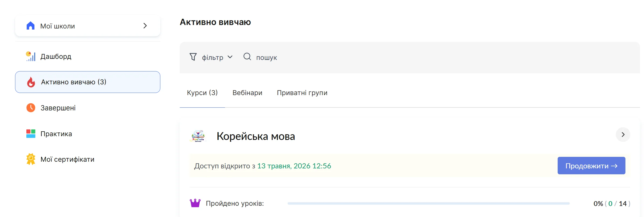
Task: Click the Дашборд chart icon
Action: pyautogui.click(x=31, y=56)
